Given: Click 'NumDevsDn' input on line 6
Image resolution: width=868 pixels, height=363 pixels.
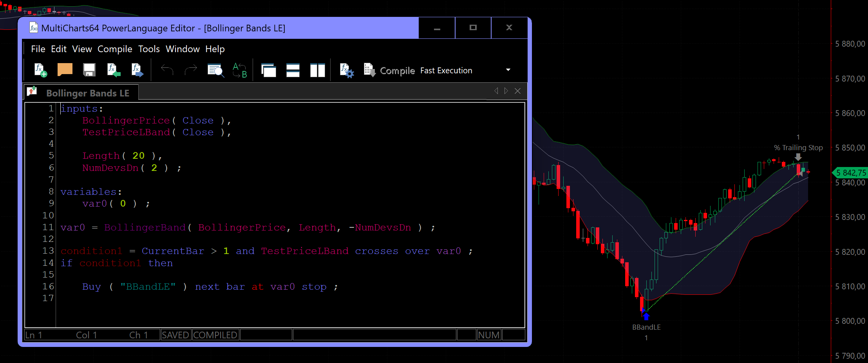Looking at the screenshot, I should click(110, 168).
